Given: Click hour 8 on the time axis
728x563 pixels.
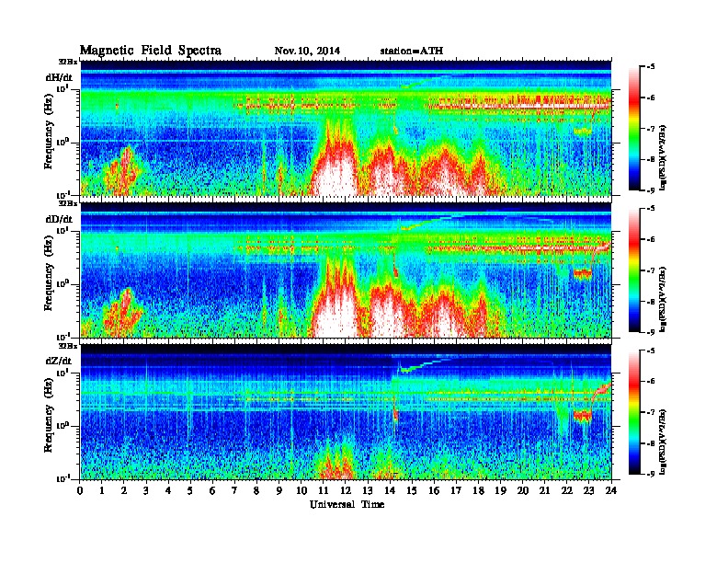Looking at the screenshot, I should (x=256, y=490).
